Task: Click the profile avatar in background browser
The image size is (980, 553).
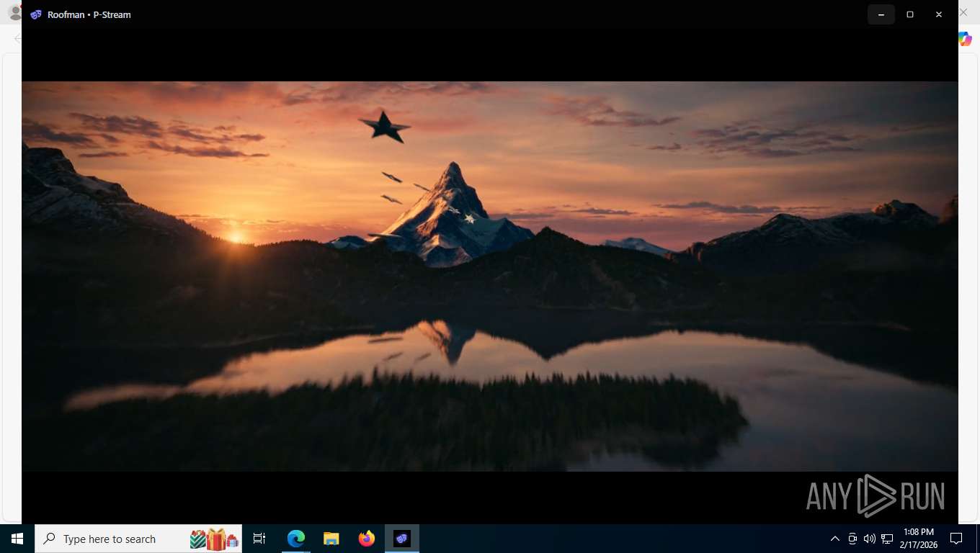Action: coord(14,13)
